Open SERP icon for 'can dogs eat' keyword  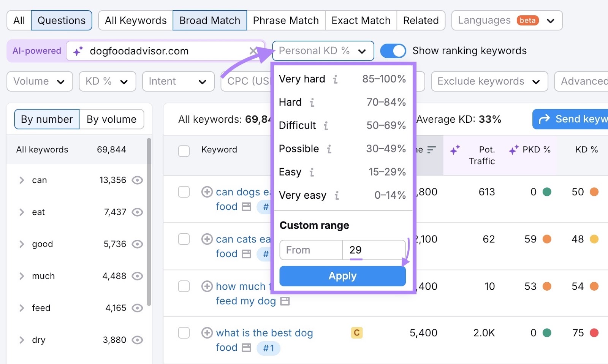click(247, 207)
